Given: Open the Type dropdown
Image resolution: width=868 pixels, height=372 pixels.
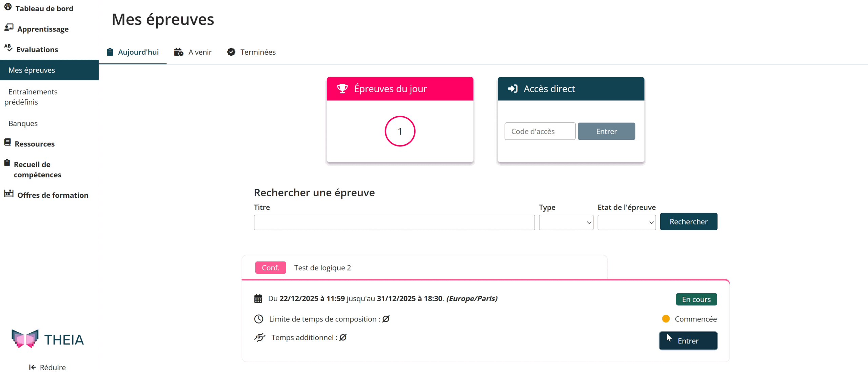Looking at the screenshot, I should [x=566, y=222].
